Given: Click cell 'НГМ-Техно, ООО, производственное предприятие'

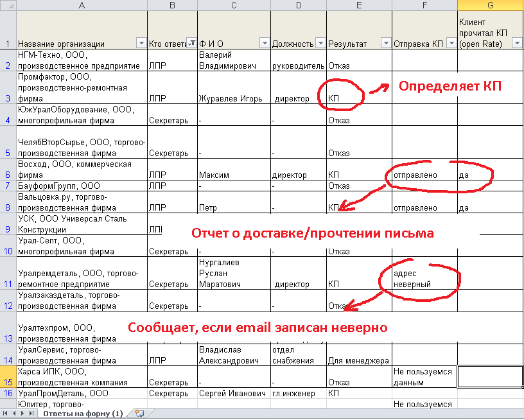Looking at the screenshot, I should pyautogui.click(x=82, y=60).
